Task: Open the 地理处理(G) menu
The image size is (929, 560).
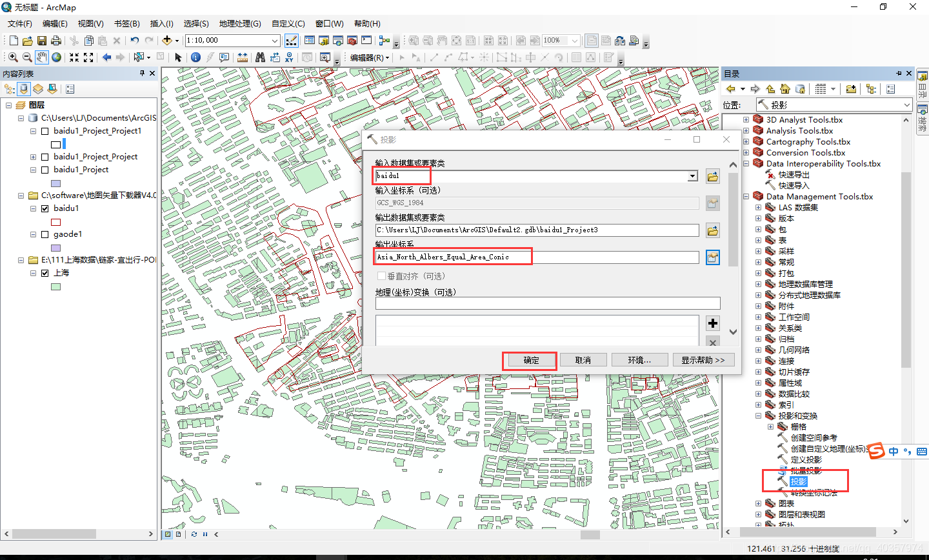Action: tap(240, 23)
